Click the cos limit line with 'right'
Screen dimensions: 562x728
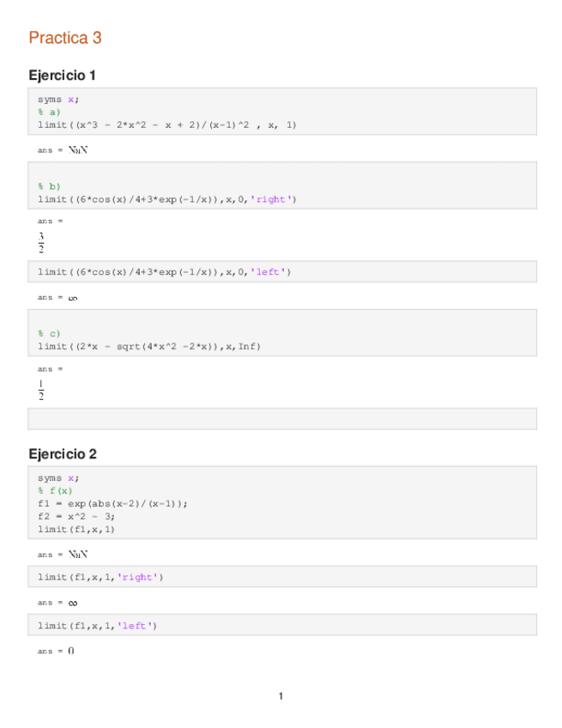tap(166, 199)
